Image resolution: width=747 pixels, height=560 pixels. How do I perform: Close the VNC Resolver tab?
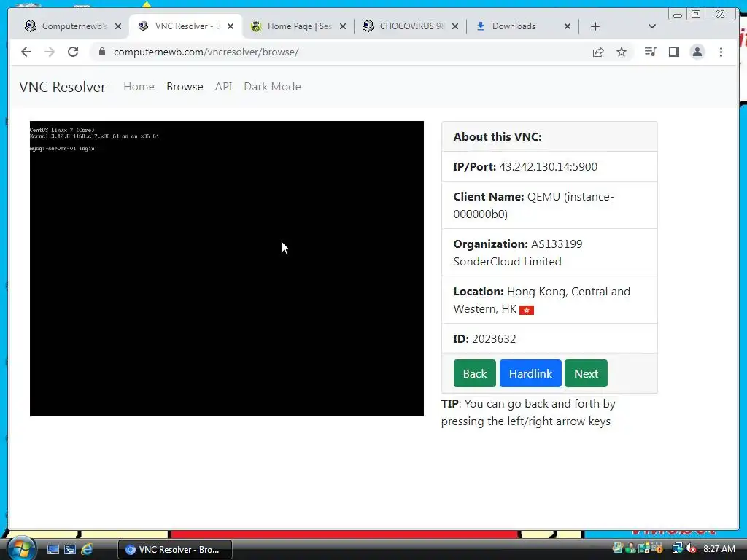(231, 26)
